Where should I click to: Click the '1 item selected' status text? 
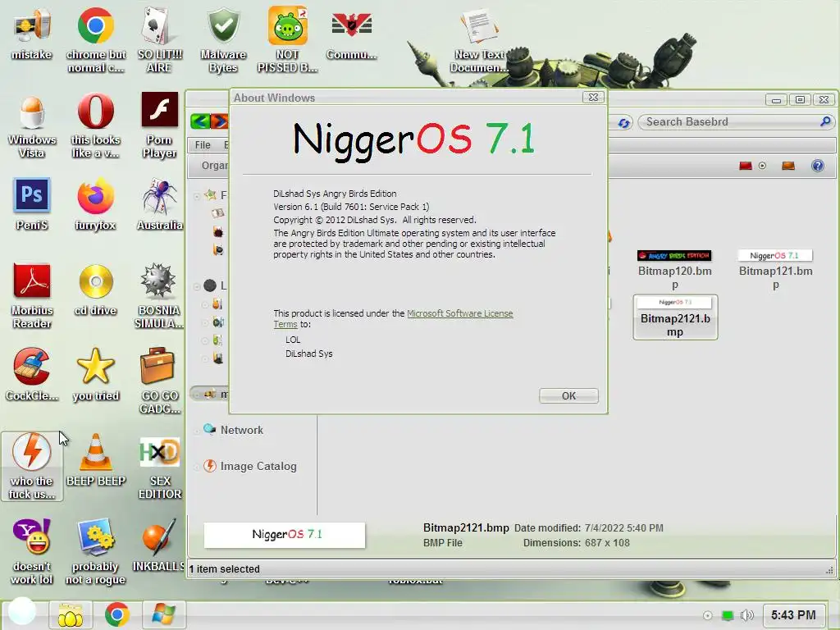click(x=225, y=569)
